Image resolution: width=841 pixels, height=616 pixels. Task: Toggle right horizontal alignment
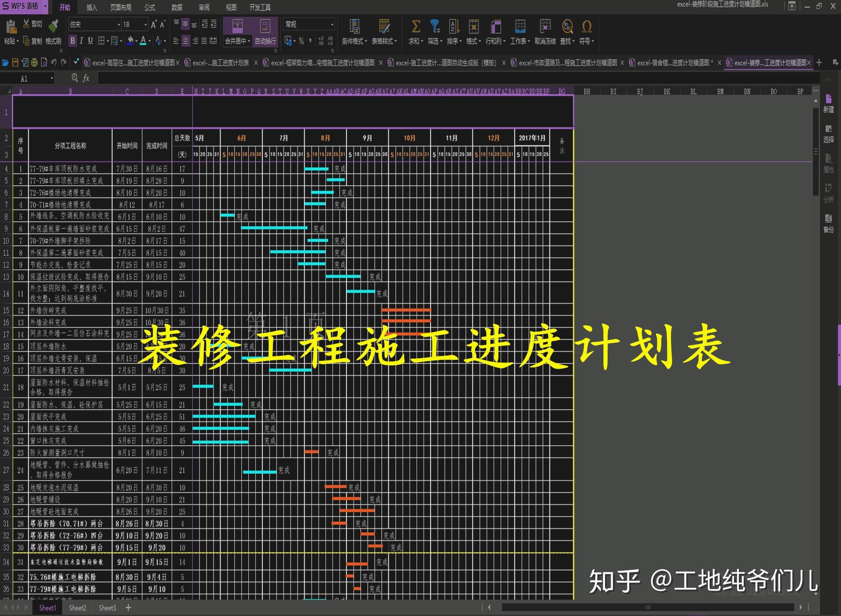pos(195,41)
